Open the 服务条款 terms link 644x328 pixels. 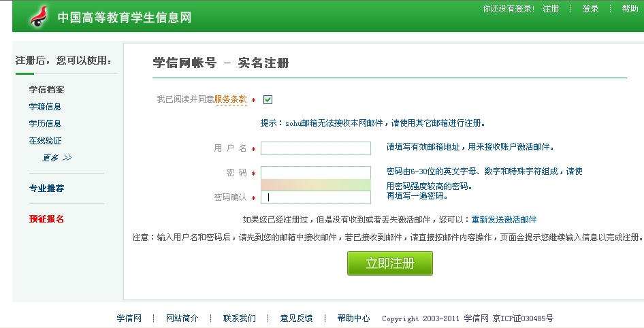coord(230,99)
